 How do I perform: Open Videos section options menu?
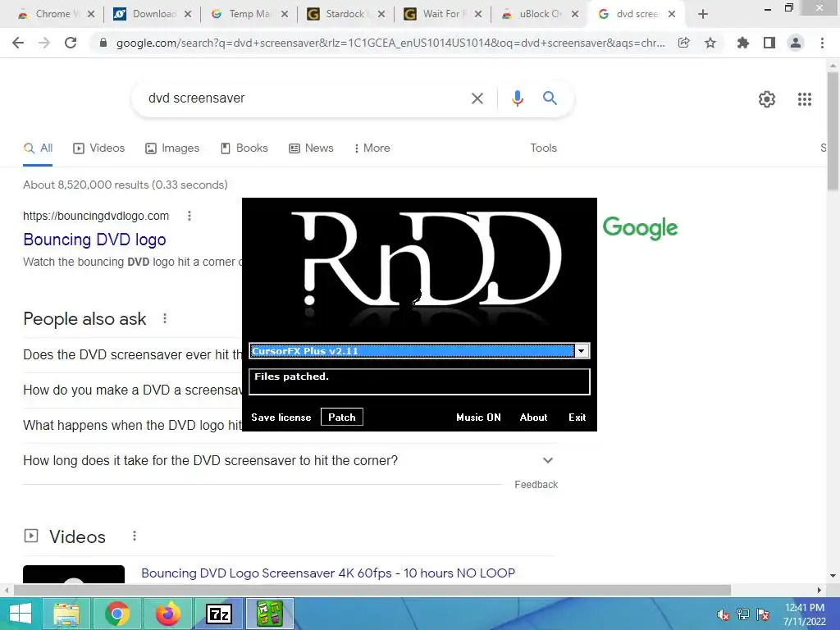135,536
